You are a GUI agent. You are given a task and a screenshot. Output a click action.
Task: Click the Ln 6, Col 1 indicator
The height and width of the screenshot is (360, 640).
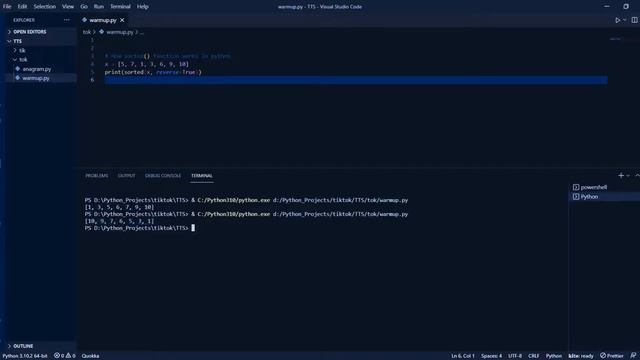point(463,356)
